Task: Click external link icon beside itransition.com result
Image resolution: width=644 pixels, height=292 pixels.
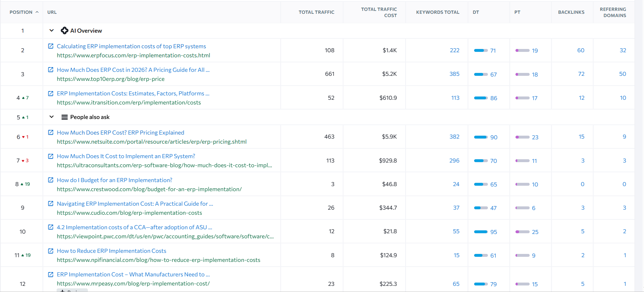Action: coord(51,93)
